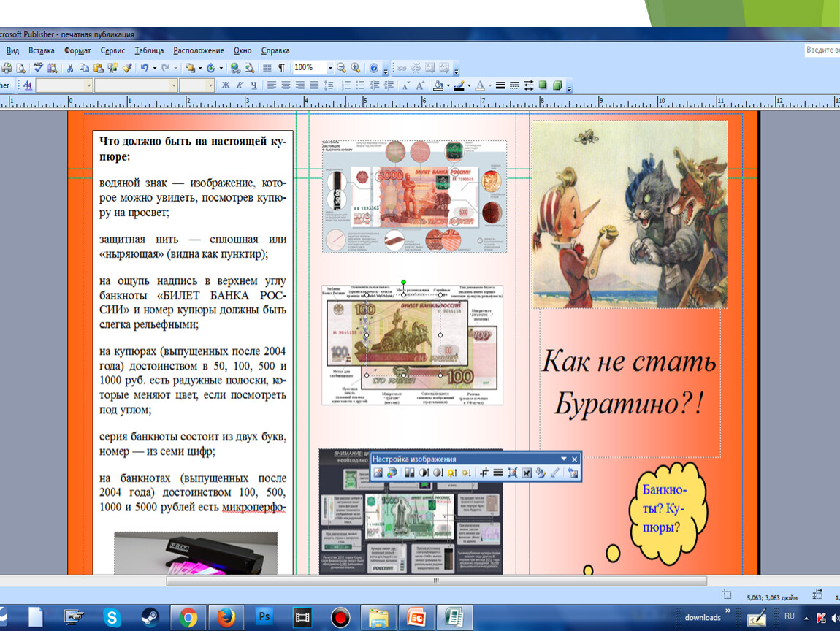
Task: Open Print Preview from the toolbar
Action: 20,68
